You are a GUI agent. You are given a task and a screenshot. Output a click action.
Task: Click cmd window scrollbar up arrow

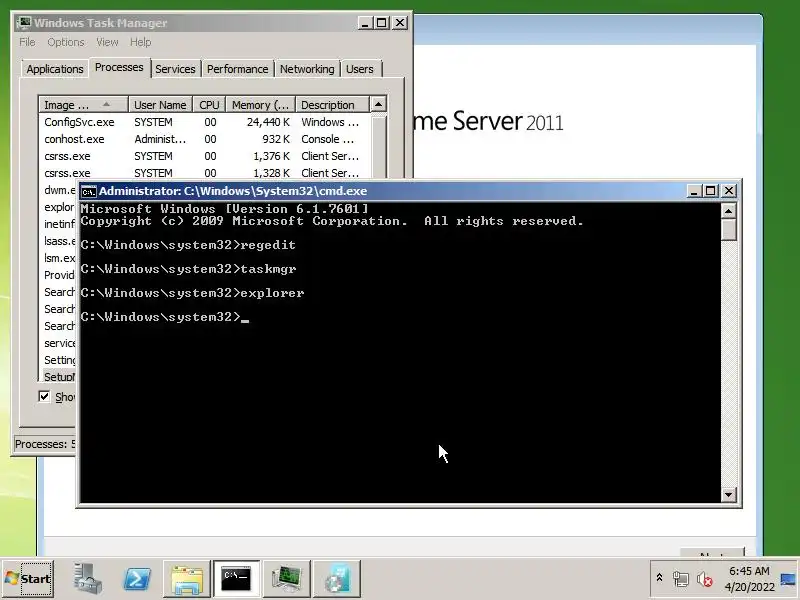point(729,210)
